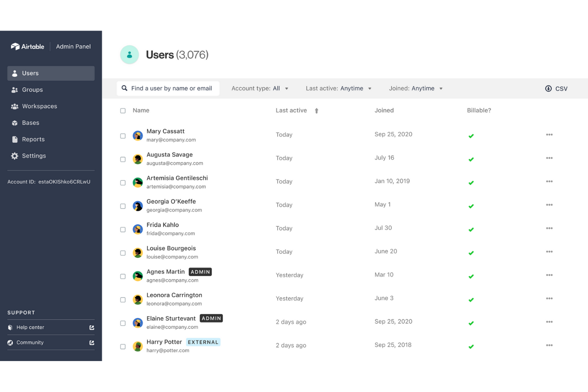The image size is (588, 392).
Task: Open the Users section in the sidebar
Action: [x=30, y=73]
